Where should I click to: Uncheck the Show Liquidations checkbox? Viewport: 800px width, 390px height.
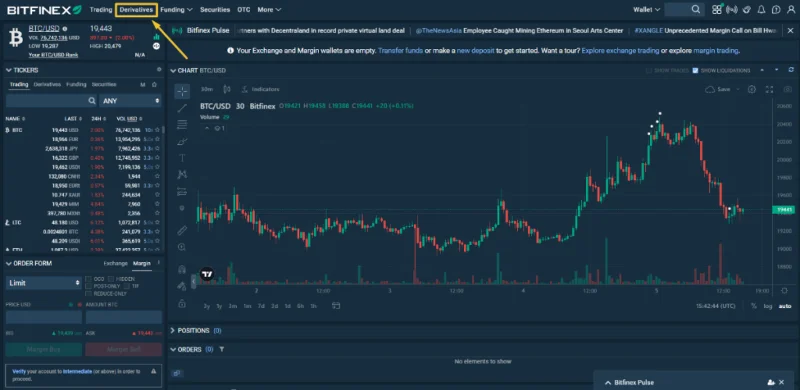click(695, 70)
